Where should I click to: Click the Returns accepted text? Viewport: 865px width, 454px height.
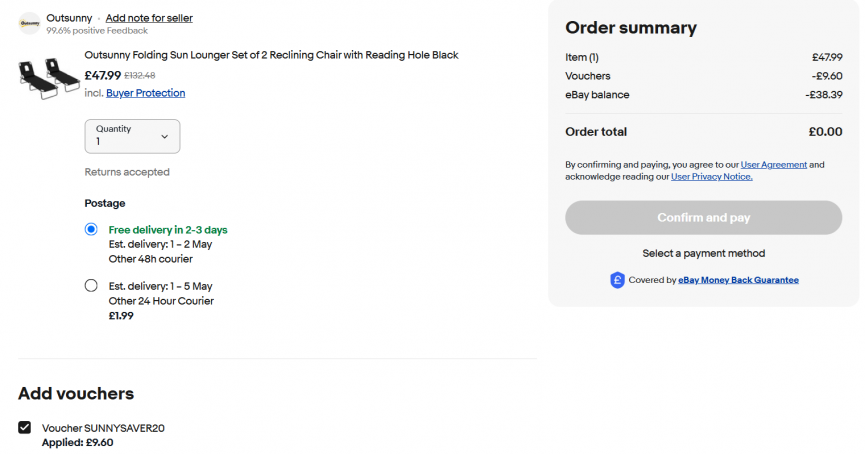pos(127,172)
